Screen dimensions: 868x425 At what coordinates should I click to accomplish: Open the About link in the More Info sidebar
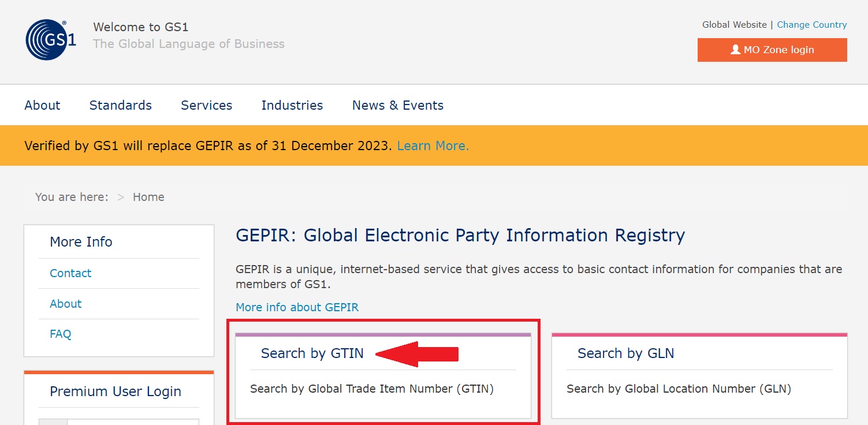[x=66, y=304]
